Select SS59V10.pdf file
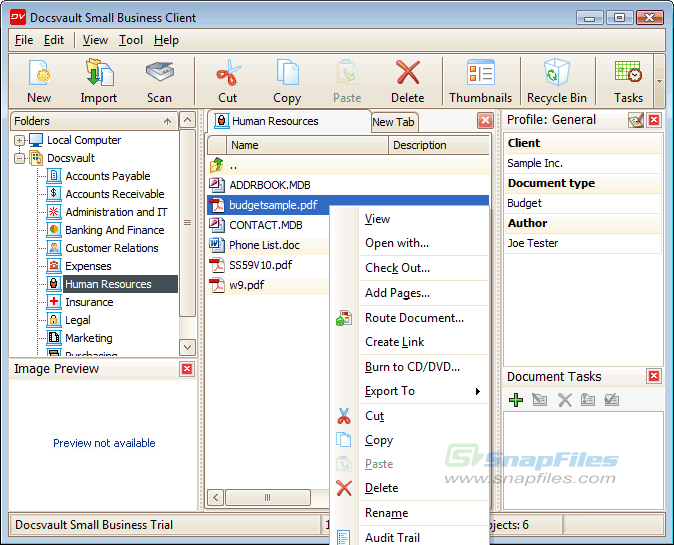The height and width of the screenshot is (545, 674). pyautogui.click(x=260, y=265)
